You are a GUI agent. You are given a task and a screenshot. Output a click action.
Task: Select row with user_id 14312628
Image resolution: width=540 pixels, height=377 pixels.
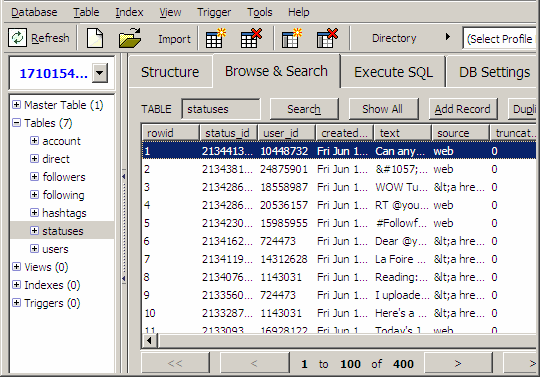tap(339, 259)
